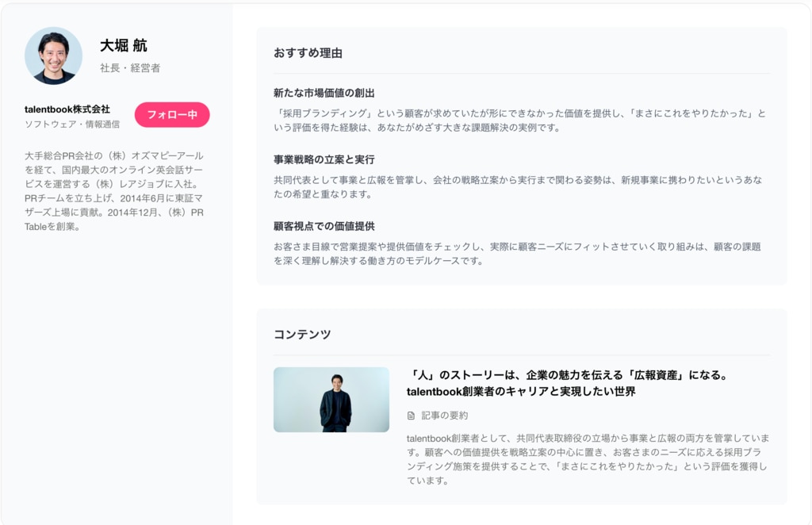Click the document icon beside 記事の要約
Screen dimensions: 812x525
click(x=411, y=416)
